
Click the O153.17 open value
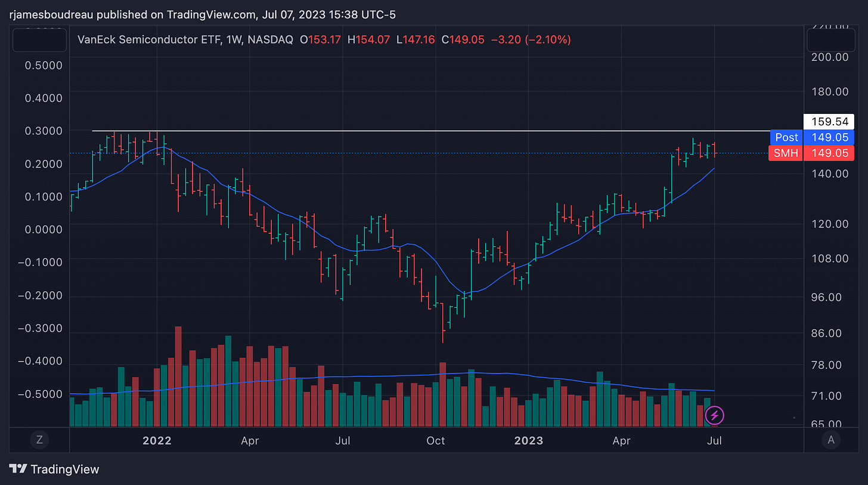point(321,40)
